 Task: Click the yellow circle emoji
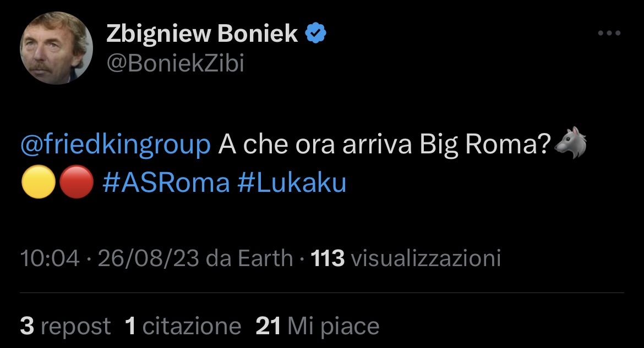pyautogui.click(x=39, y=183)
